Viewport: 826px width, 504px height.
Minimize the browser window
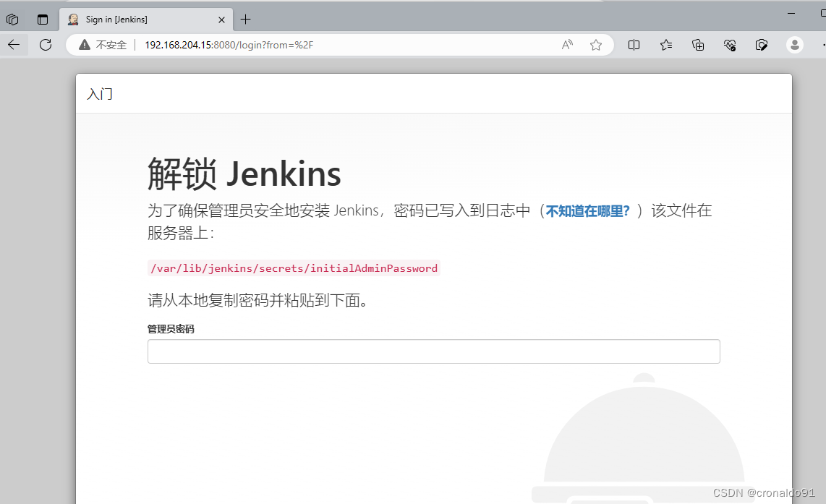pyautogui.click(x=791, y=13)
